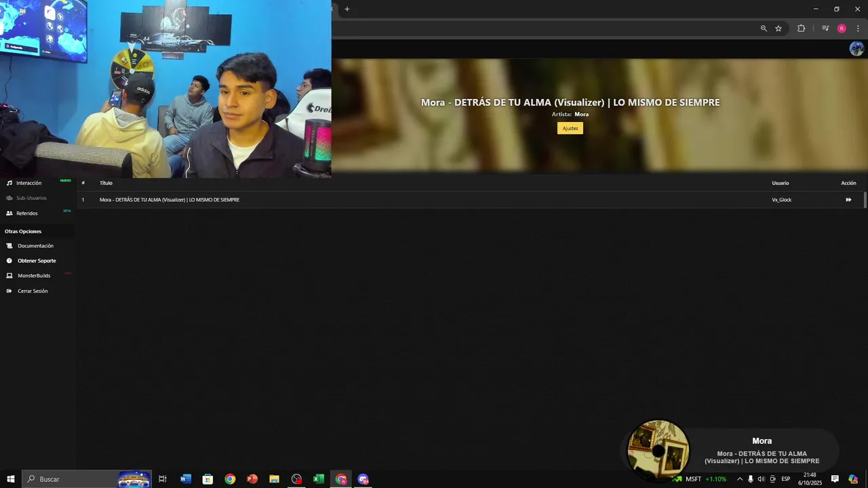Screen dimensions: 868x488
Task: Open the browser extensions puzzle icon
Action: click(x=801, y=28)
